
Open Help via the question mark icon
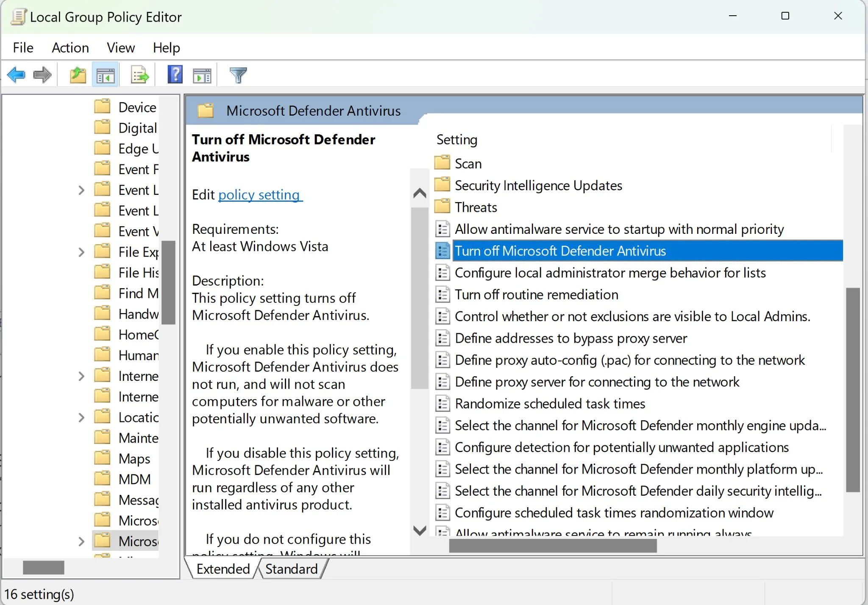tap(175, 75)
